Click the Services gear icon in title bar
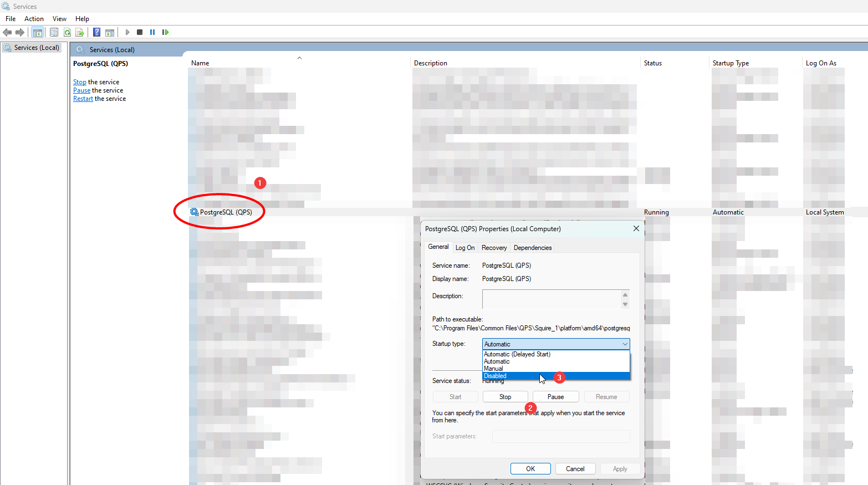 tap(6, 6)
